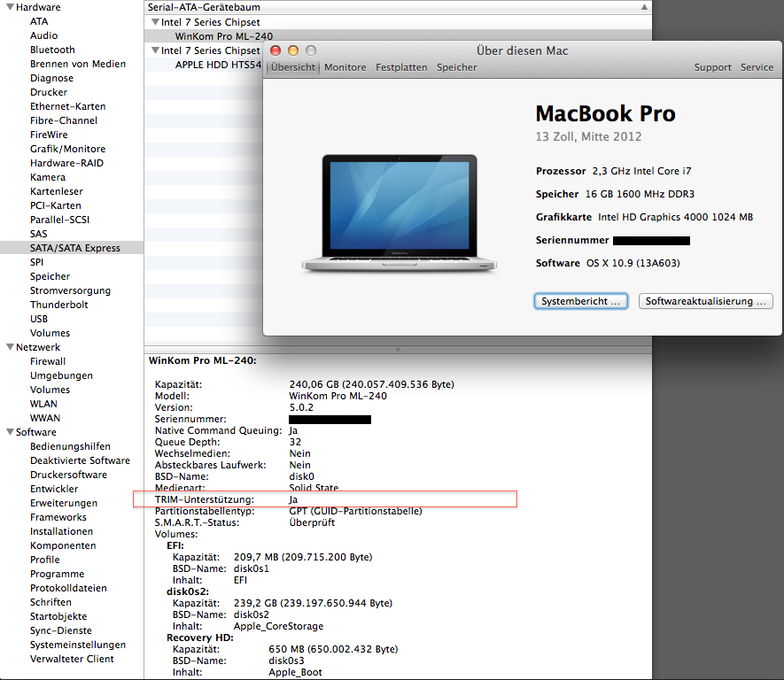Image resolution: width=784 pixels, height=680 pixels.
Task: Select USB in Hardware list
Action: tap(38, 319)
